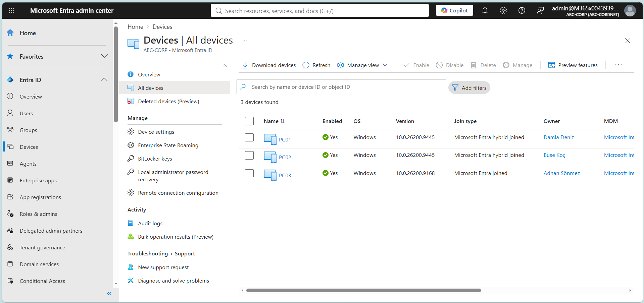
Task: Open Conditional Access in sidebar
Action: tap(42, 281)
